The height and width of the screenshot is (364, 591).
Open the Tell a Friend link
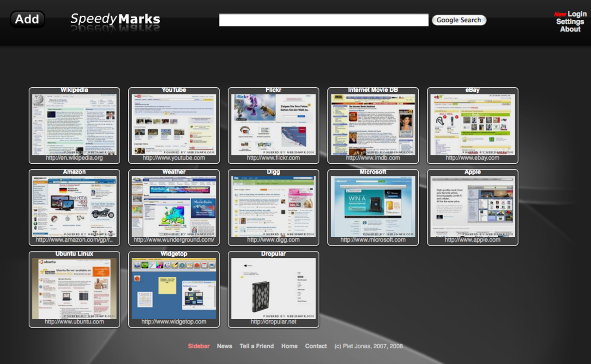[256, 346]
